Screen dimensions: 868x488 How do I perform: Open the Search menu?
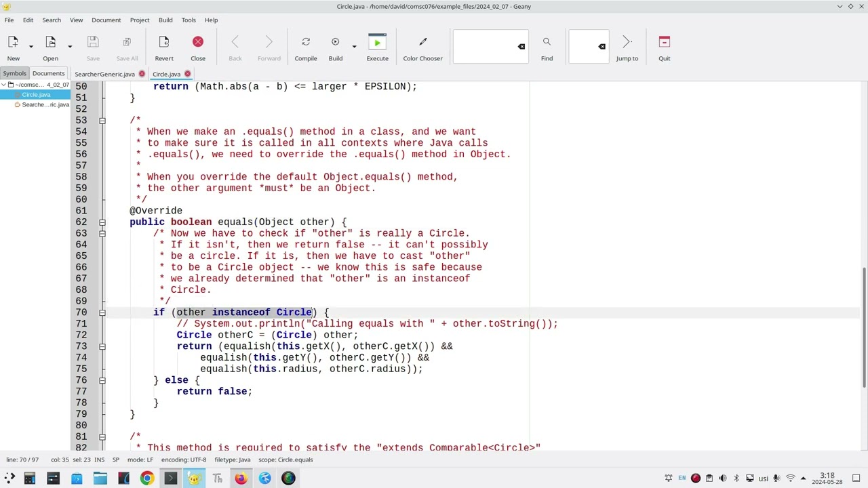click(x=52, y=20)
